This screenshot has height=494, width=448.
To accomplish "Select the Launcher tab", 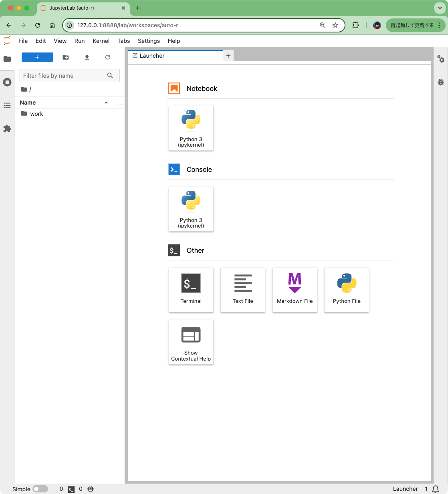I will (176, 56).
